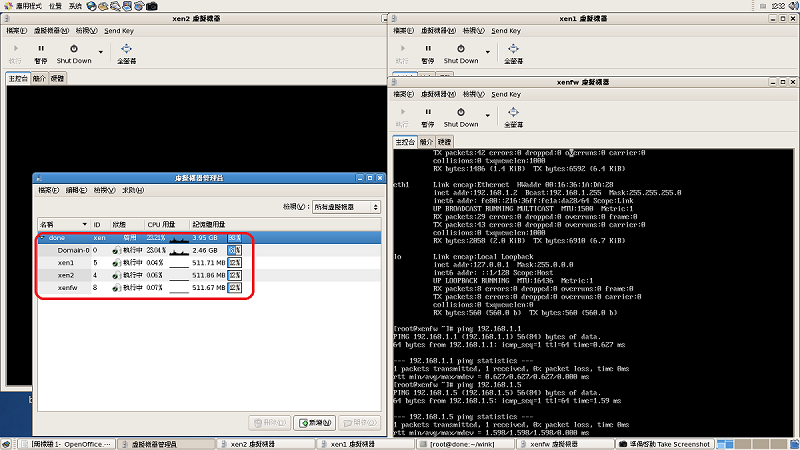Switch to hardware tab in xenfw window
Screen dimensions: 800x450
coord(444,142)
